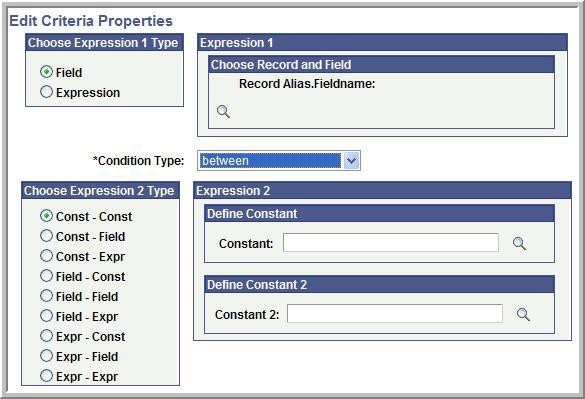The height and width of the screenshot is (399, 585).
Task: Choose the Expr - Const option
Action: (x=46, y=336)
